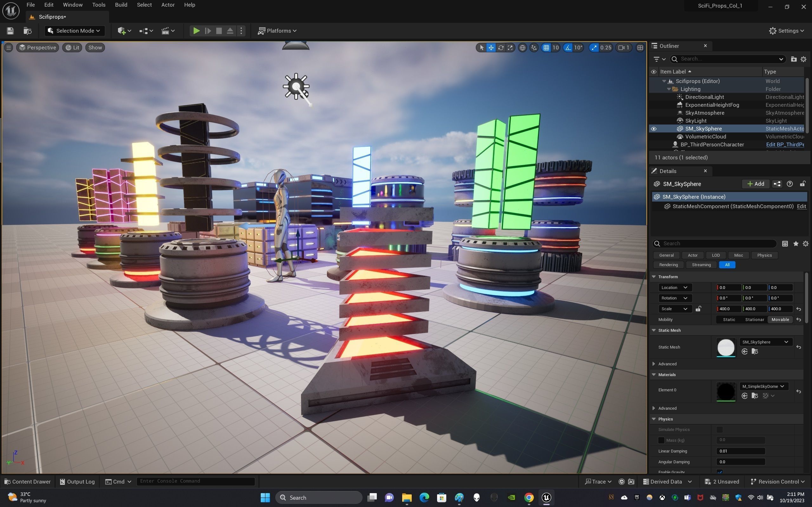This screenshot has width=812, height=507.
Task: Click the Add component button
Action: (755, 184)
